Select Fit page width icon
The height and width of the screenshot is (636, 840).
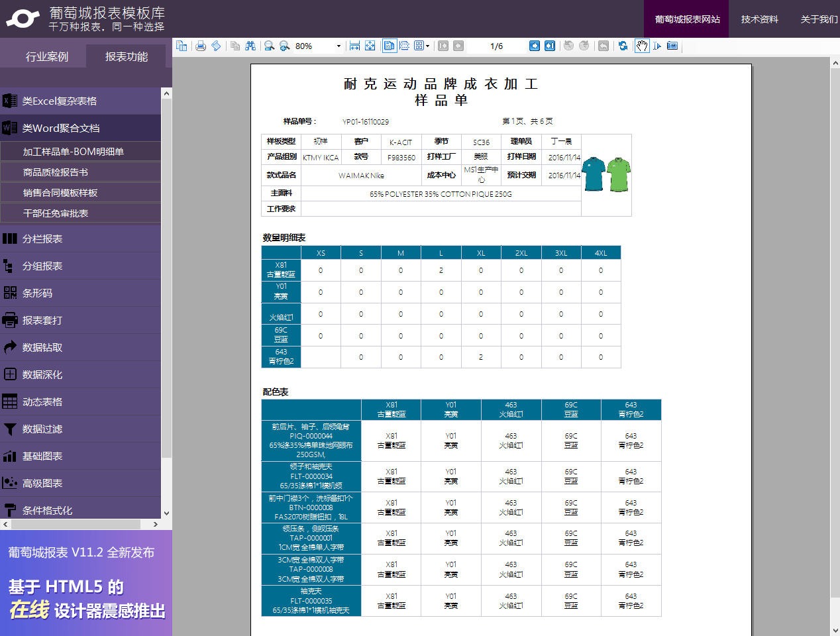(354, 46)
